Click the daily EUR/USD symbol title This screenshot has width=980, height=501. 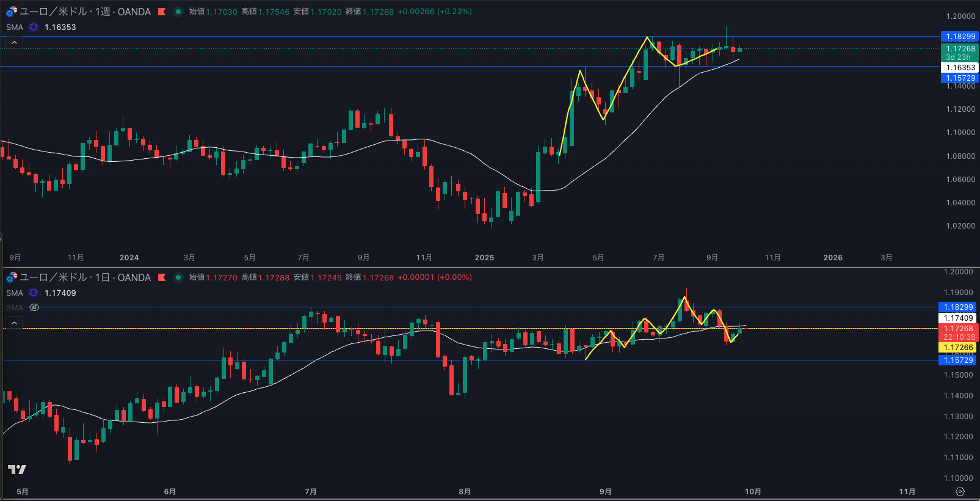pyautogui.click(x=85, y=277)
